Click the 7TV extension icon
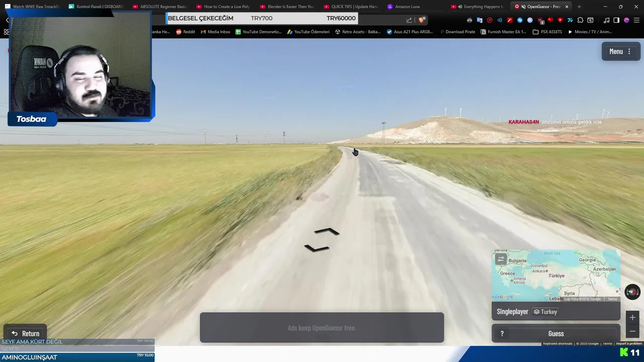Image resolution: width=644 pixels, height=362 pixels. click(x=570, y=20)
